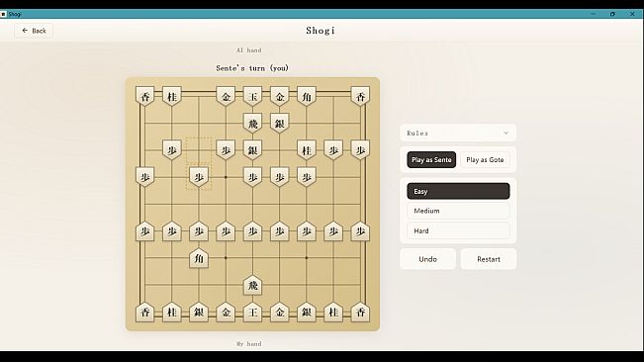This screenshot has width=644, height=362.
Task: Select Sente's pawn (歩) directly above the bishop
Action: [199, 231]
